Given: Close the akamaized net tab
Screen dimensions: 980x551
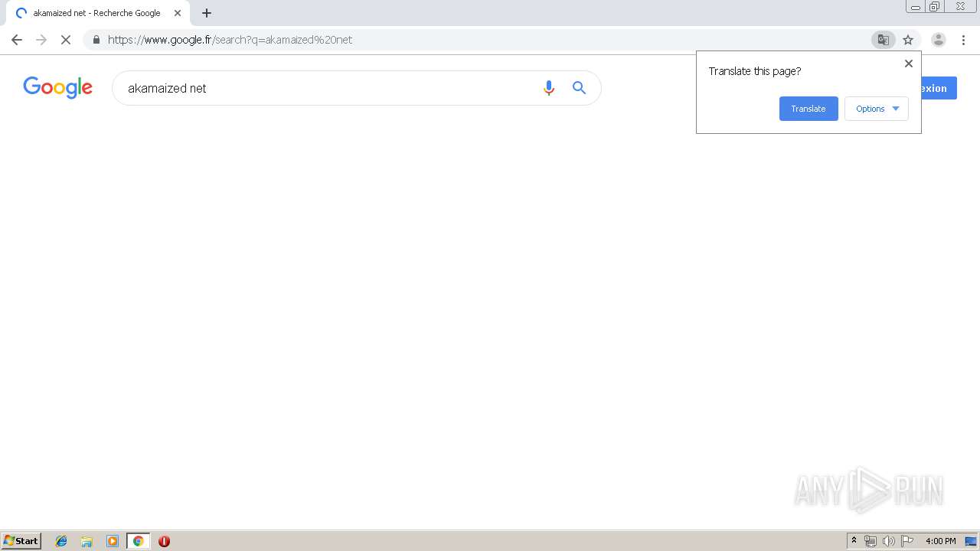Looking at the screenshot, I should pos(178,13).
